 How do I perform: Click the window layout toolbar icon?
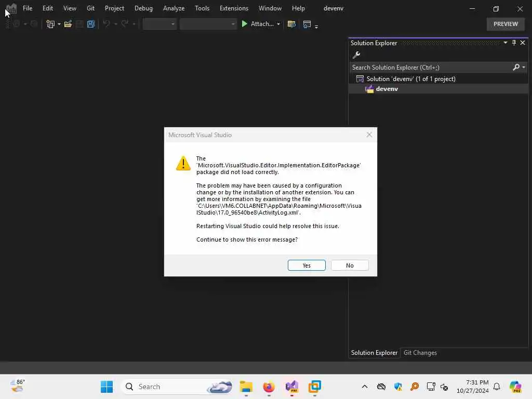(x=307, y=24)
